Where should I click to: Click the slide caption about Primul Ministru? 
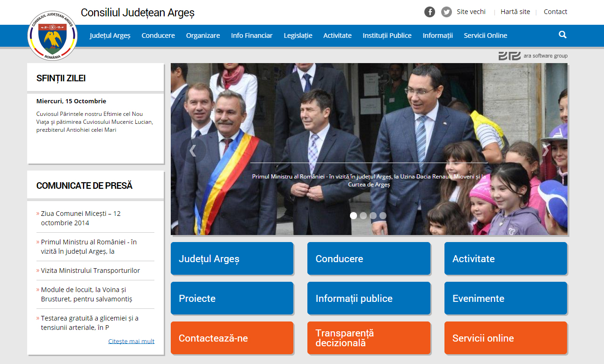tap(369, 180)
